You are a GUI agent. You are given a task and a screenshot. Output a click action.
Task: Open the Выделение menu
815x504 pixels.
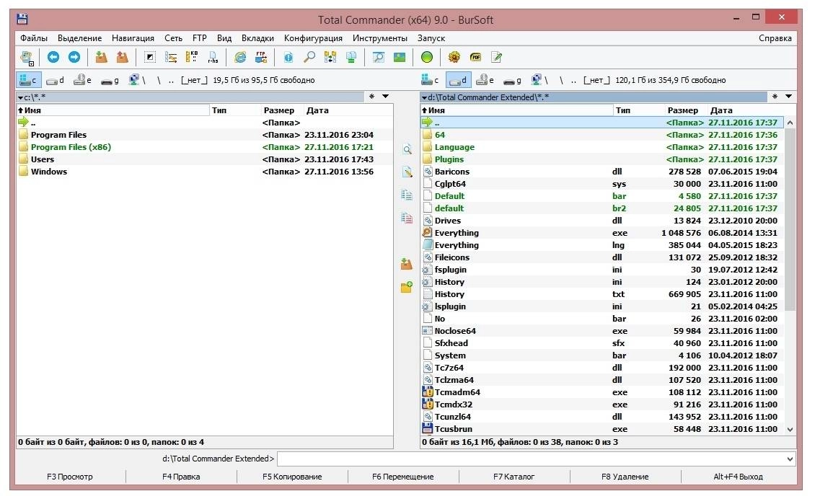[79, 38]
